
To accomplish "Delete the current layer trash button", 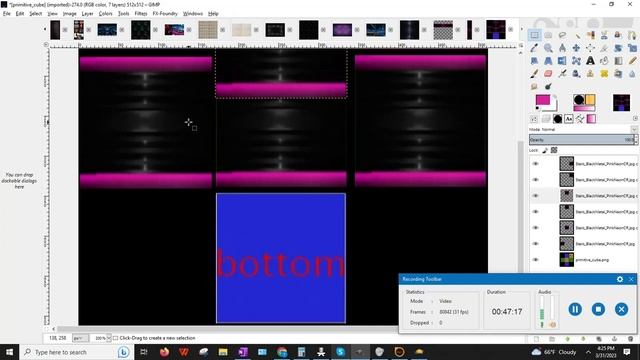I will (x=631, y=339).
